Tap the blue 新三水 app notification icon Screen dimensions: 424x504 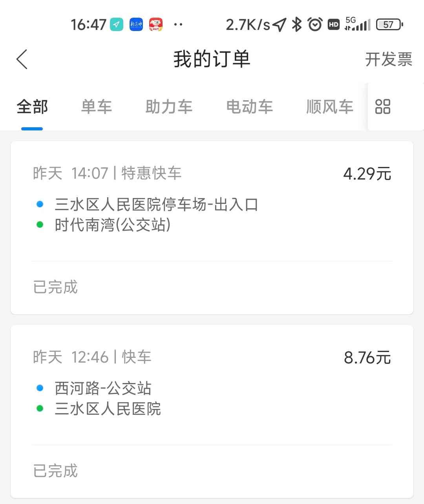136,25
